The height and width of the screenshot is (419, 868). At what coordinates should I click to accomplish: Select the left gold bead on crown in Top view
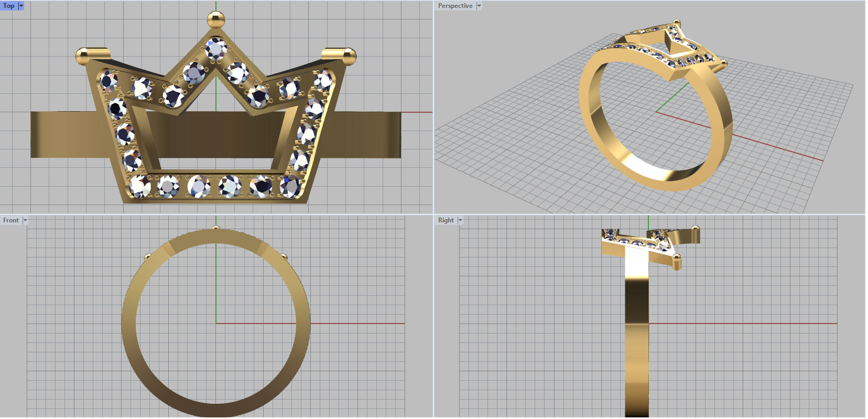point(84,55)
